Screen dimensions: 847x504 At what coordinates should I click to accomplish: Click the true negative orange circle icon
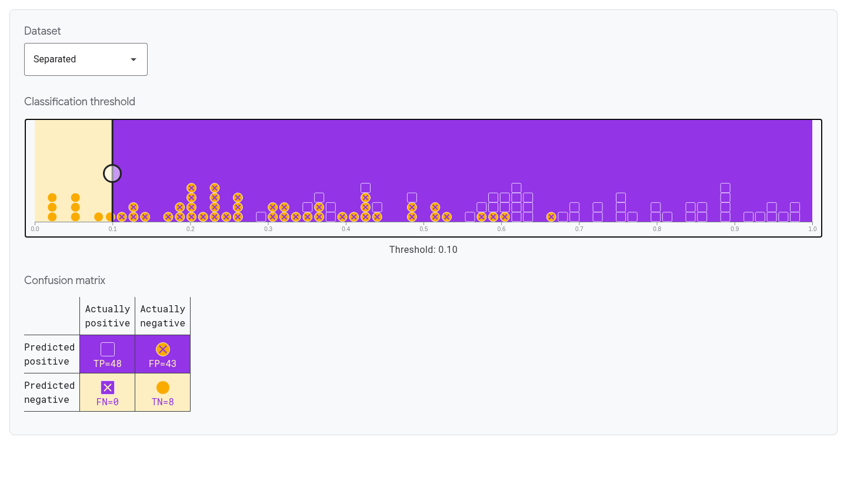[x=163, y=388]
